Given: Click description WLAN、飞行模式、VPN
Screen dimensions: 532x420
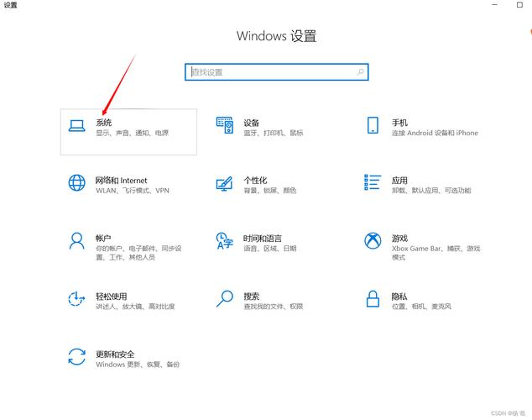Looking at the screenshot, I should click(133, 191).
